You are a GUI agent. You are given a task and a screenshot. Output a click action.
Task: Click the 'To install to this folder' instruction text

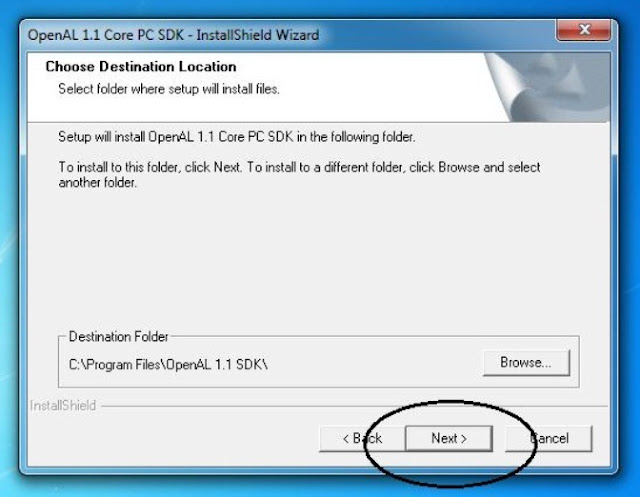click(299, 167)
